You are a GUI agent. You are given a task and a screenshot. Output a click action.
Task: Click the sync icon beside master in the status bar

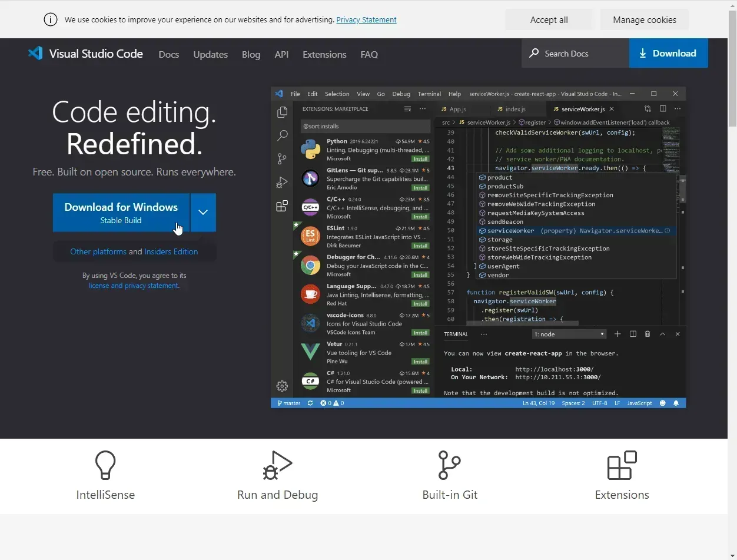(x=310, y=403)
